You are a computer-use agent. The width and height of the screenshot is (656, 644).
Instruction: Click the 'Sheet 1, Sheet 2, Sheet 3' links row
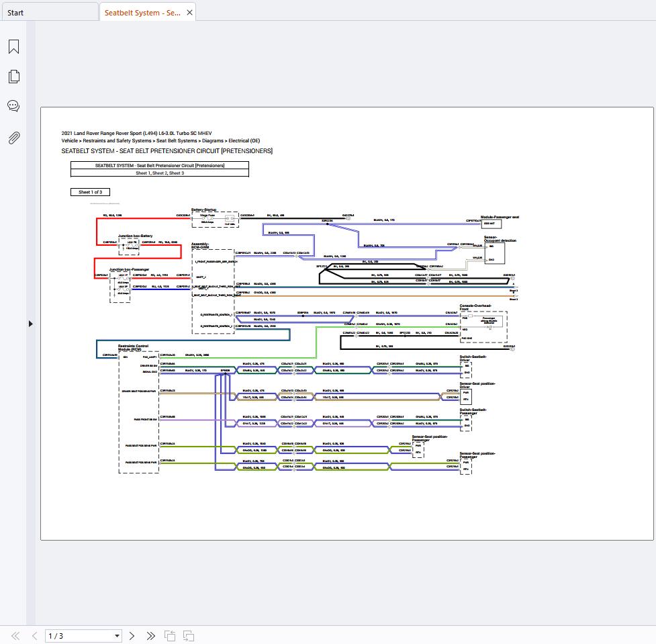[160, 173]
